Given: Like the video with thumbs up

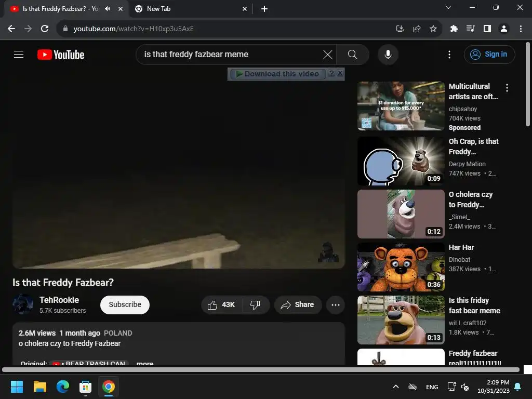Looking at the screenshot, I should tap(222, 304).
